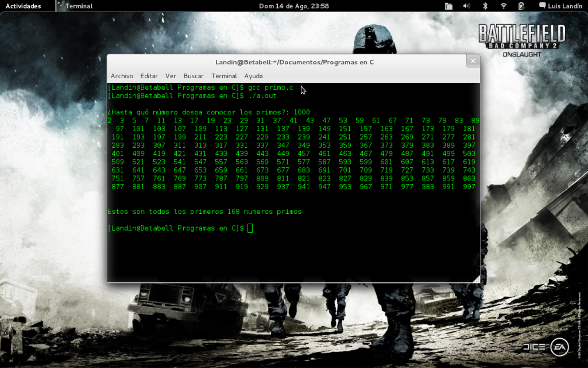The width and height of the screenshot is (588, 368).
Task: Click the prime number 571
Action: pos(283,162)
